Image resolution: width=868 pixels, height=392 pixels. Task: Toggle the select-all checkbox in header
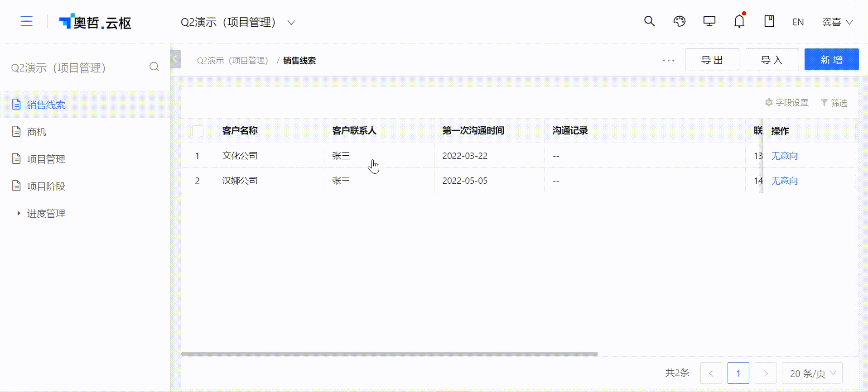tap(198, 131)
